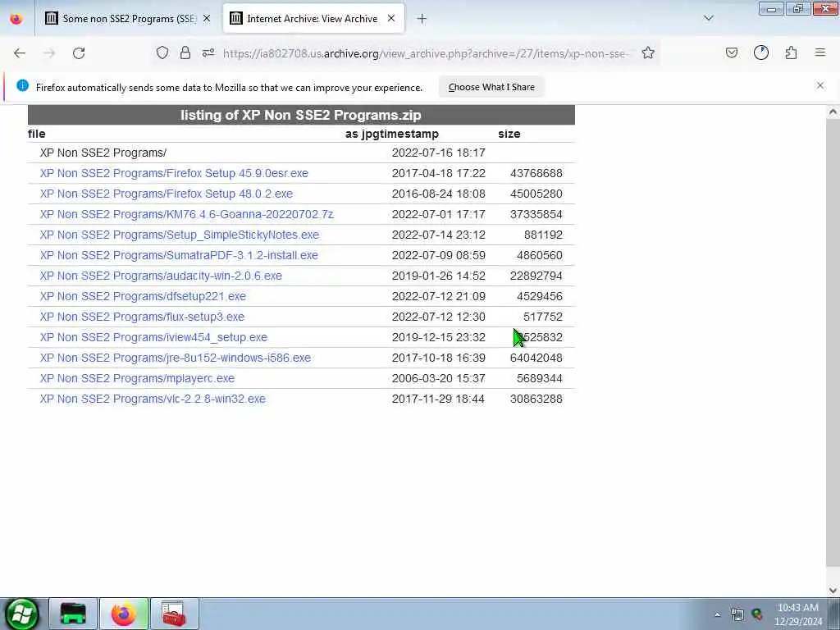The image size is (840, 630).
Task: Click the site security padlock icon
Action: click(x=185, y=52)
